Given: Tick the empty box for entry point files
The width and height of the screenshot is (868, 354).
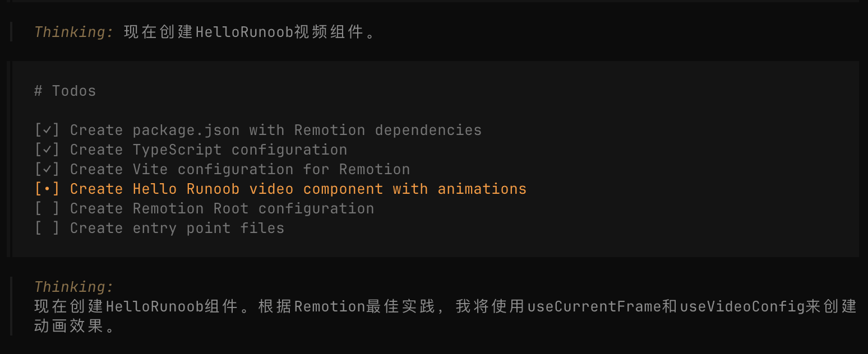Looking at the screenshot, I should coord(47,229).
